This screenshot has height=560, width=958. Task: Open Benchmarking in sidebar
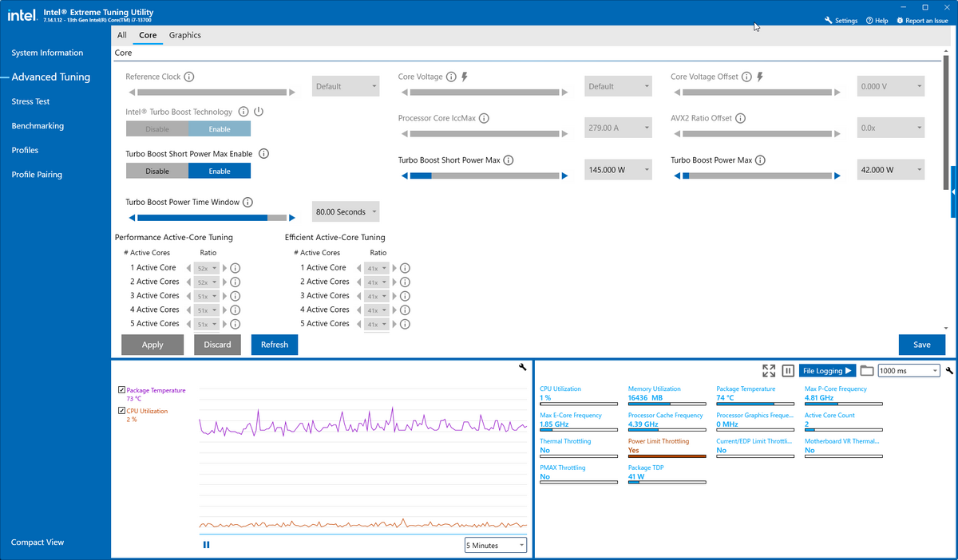click(38, 126)
